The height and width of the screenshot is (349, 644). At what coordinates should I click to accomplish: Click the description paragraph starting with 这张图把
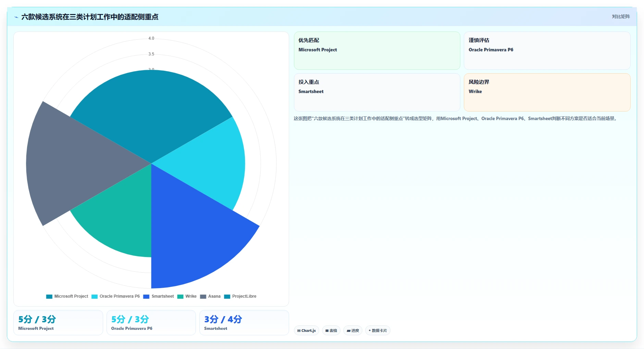[x=456, y=118]
